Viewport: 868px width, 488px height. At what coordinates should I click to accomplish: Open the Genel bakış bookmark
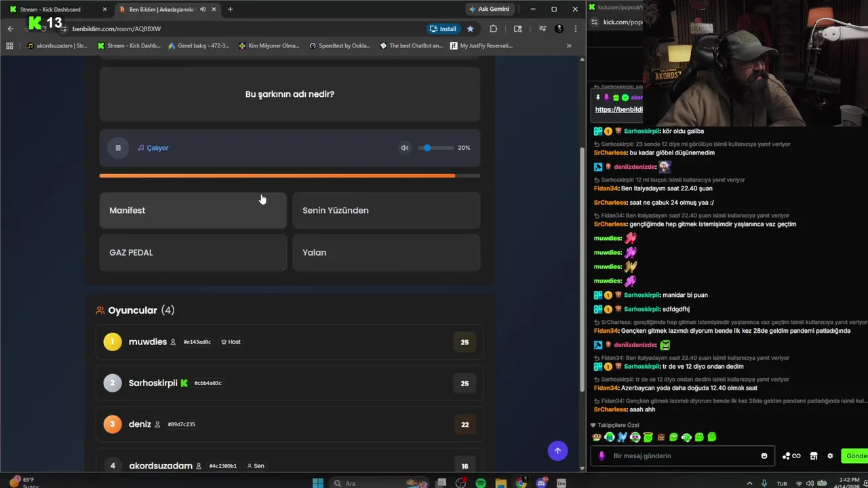199,46
